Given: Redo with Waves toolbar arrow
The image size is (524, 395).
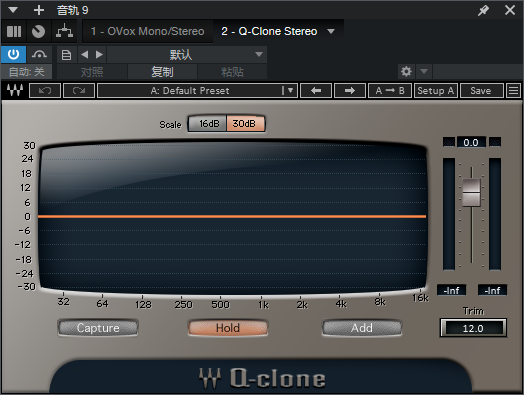Looking at the screenshot, I should tap(79, 91).
